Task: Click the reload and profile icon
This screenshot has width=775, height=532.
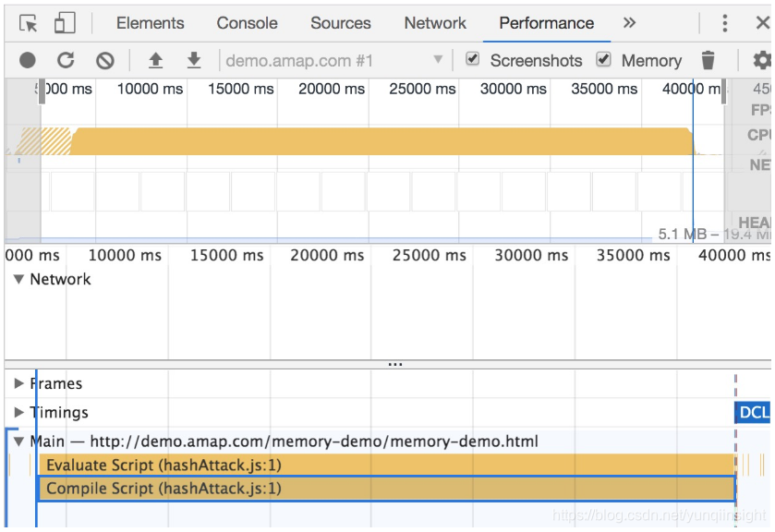Action: pos(66,60)
